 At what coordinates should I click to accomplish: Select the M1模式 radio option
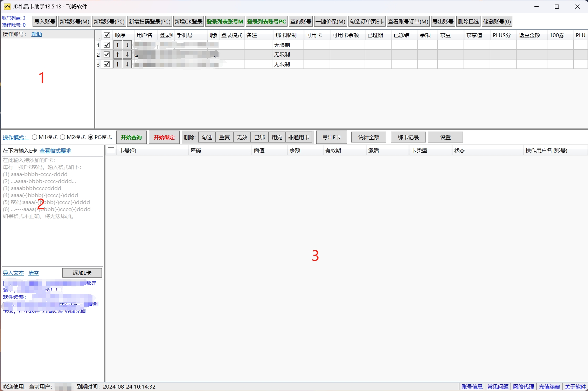35,137
